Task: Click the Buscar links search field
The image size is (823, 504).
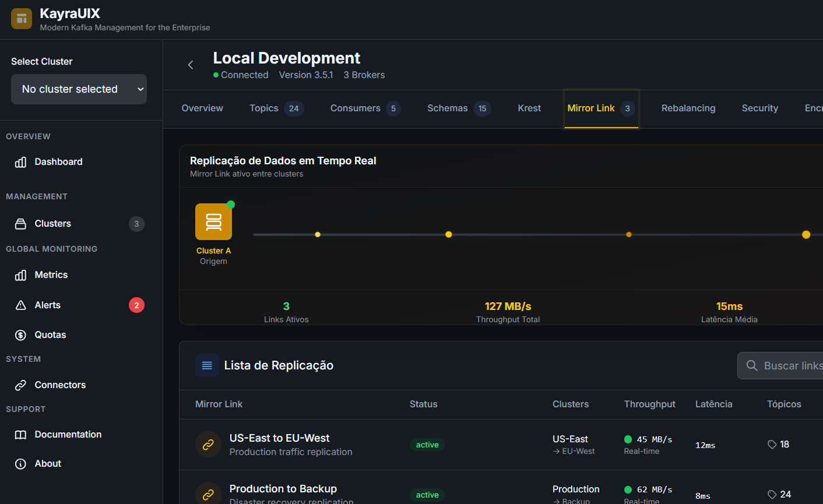Action: pyautogui.click(x=780, y=365)
